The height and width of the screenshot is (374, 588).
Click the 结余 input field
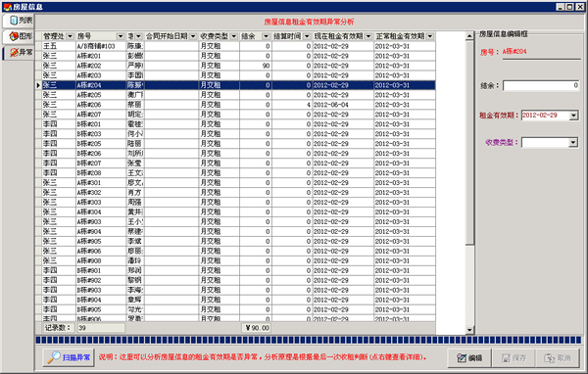[x=541, y=85]
